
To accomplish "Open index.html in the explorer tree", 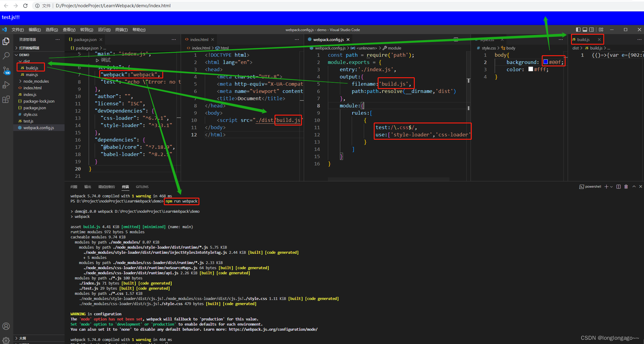I will tap(39, 88).
